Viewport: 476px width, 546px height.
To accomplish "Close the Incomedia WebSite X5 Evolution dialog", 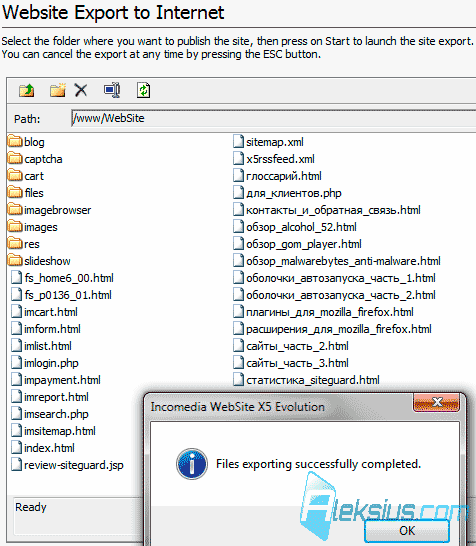I will pos(436,403).
